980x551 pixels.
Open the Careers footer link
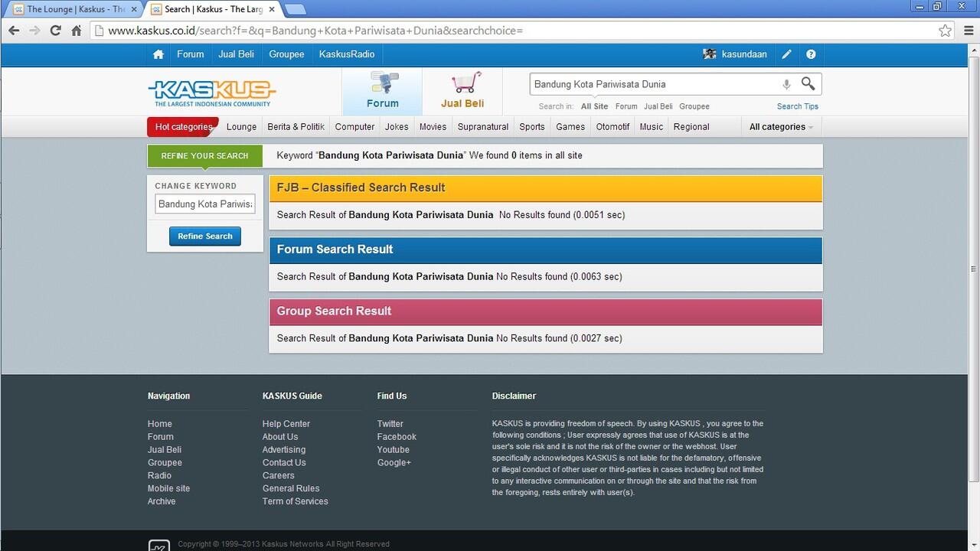279,476
